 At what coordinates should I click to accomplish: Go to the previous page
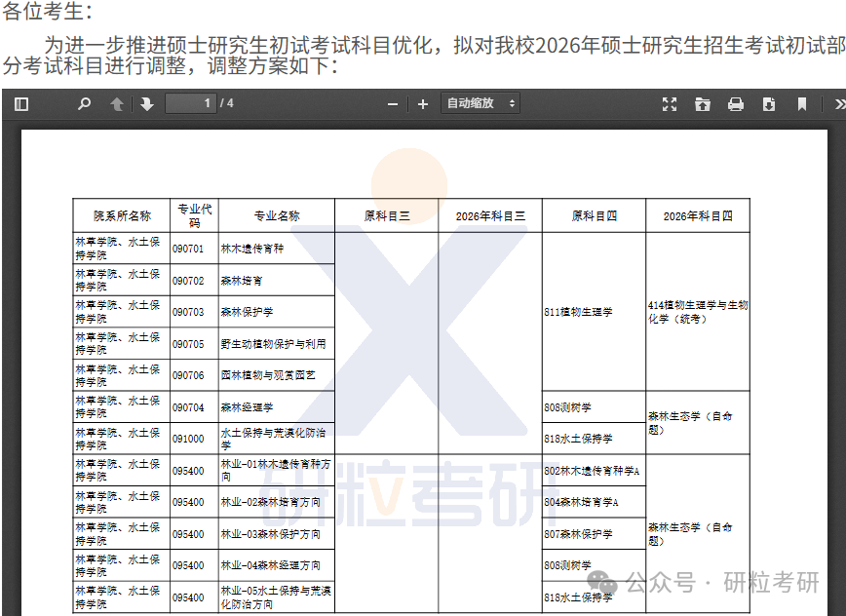point(117,103)
